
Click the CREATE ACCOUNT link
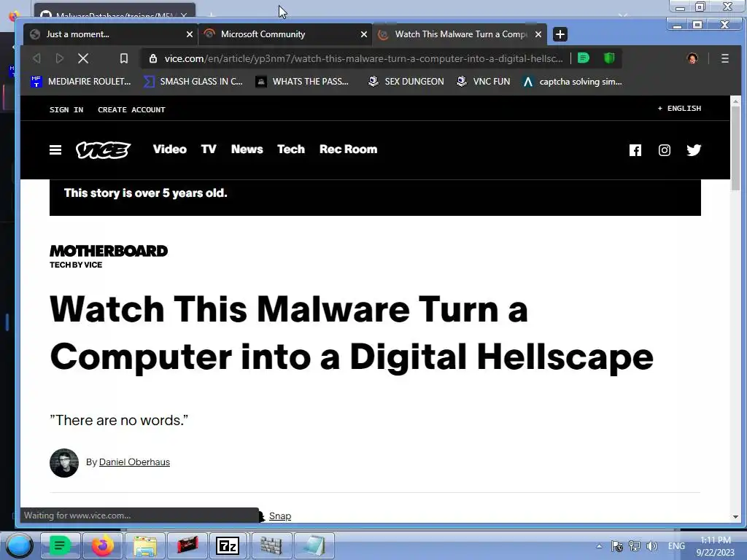click(131, 109)
